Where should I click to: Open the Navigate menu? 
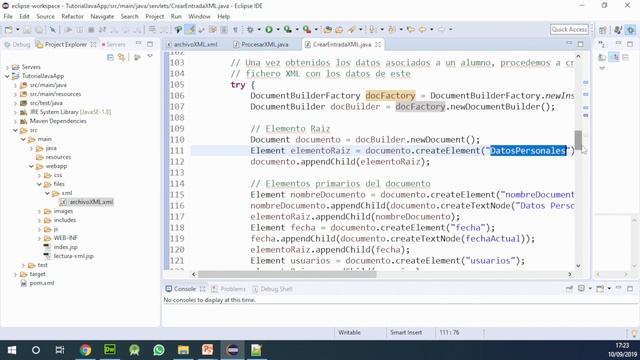click(102, 16)
